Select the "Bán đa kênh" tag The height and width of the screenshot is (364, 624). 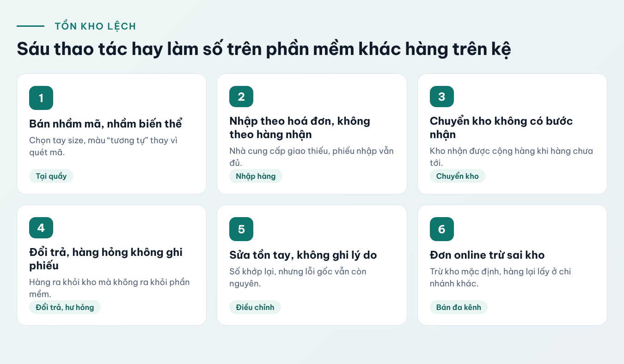[x=459, y=307]
